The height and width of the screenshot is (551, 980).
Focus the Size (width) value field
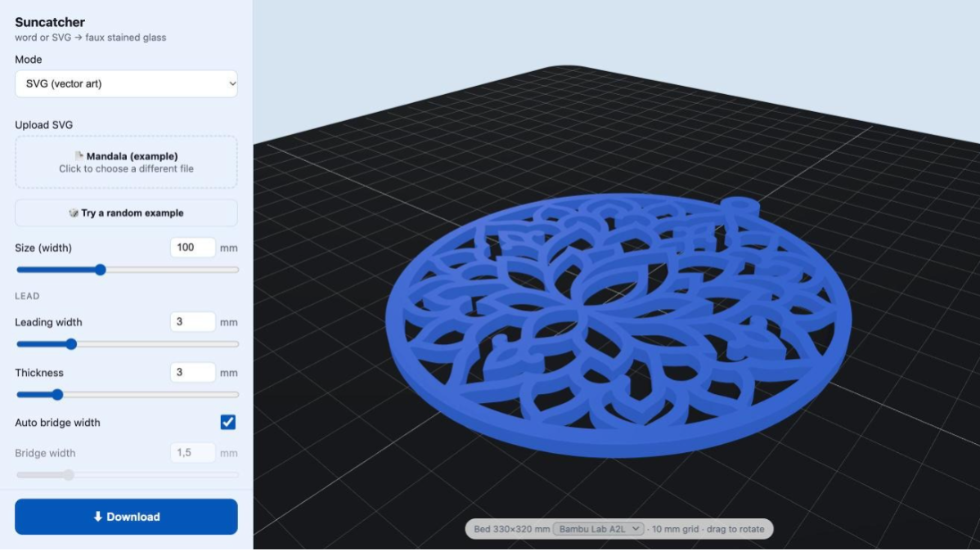192,248
